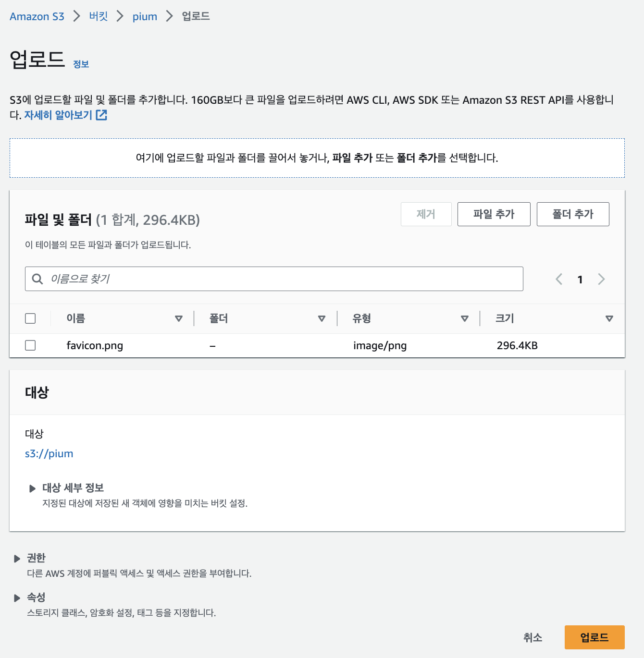Viewport: 644px width, 658px height.
Task: Toggle the select-all checkbox in table header
Action: pos(30,318)
